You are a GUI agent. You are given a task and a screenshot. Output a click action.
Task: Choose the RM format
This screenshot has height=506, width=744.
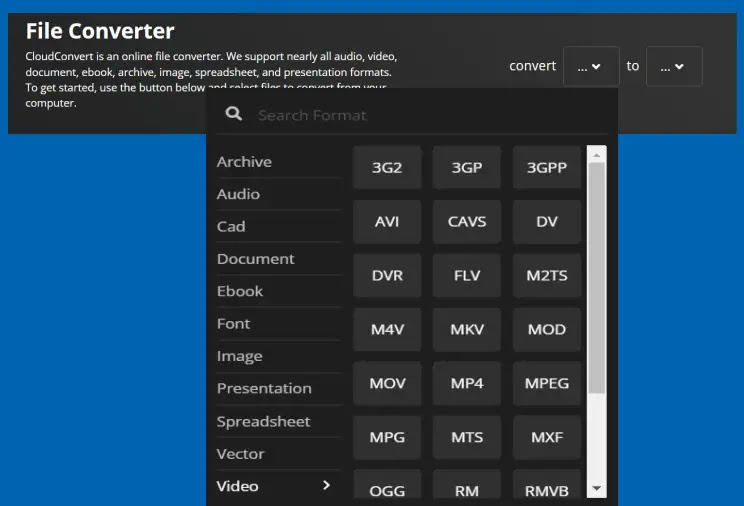[467, 484]
